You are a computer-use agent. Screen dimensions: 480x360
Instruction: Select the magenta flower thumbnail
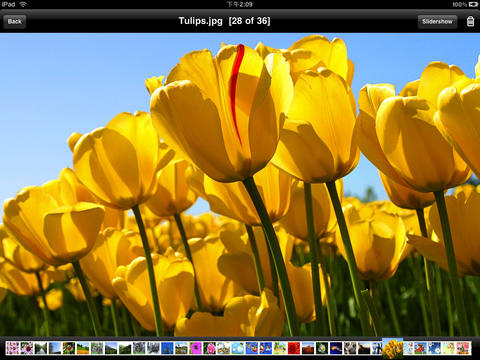(x=196, y=348)
